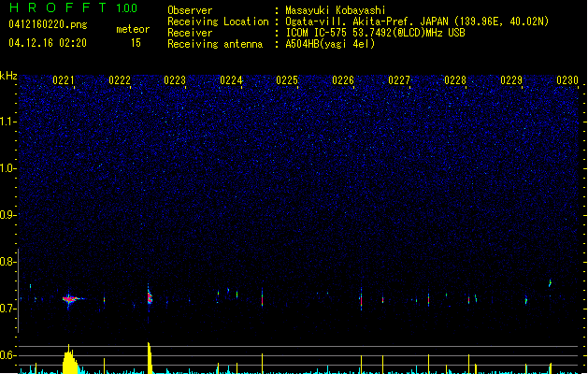Click the Ogata-vill. Akita-Pref. JAPAN location text
The image size is (588, 374).
click(417, 22)
